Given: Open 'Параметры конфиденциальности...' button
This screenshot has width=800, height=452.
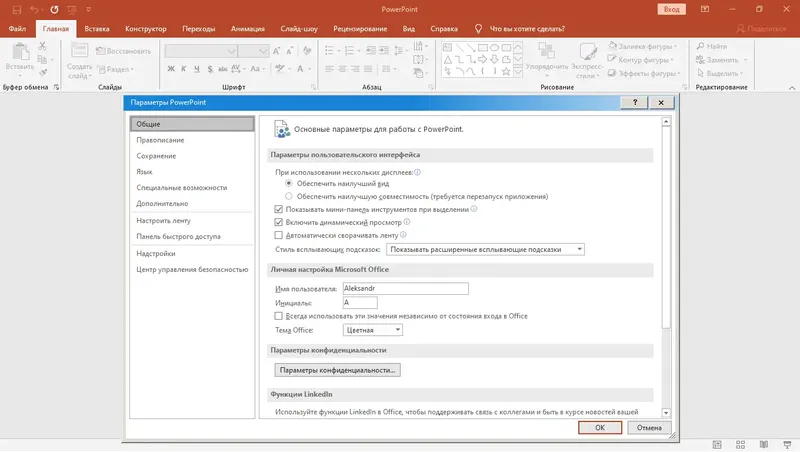Looking at the screenshot, I should tap(337, 370).
